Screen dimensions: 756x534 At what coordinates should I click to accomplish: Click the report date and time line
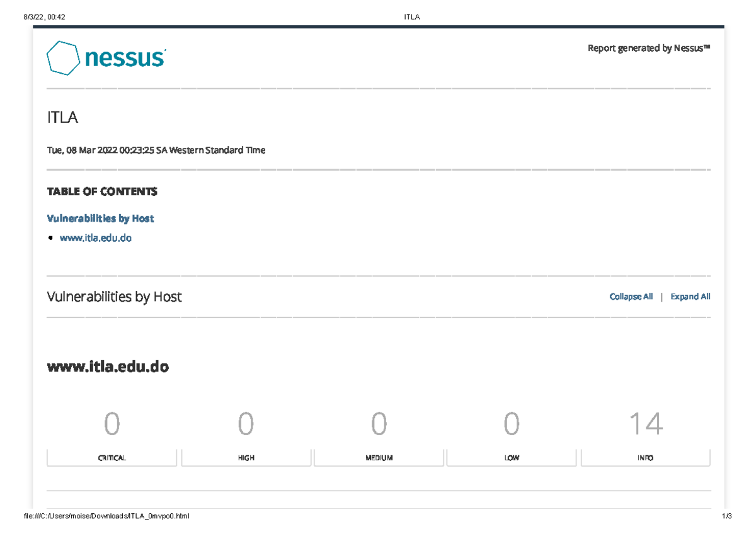pyautogui.click(x=156, y=151)
